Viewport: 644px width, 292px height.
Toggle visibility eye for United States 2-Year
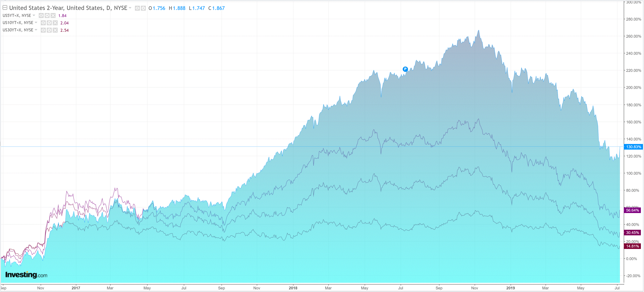pyautogui.click(x=137, y=8)
